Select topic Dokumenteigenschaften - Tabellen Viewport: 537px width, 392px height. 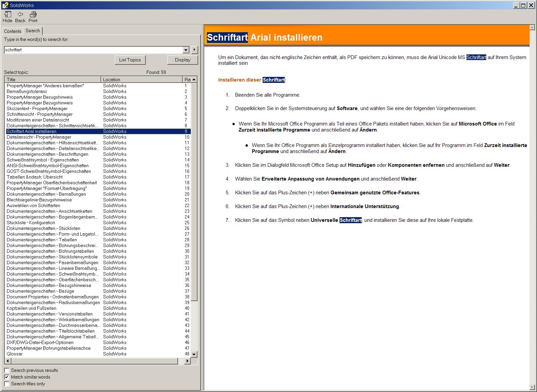(x=98, y=240)
